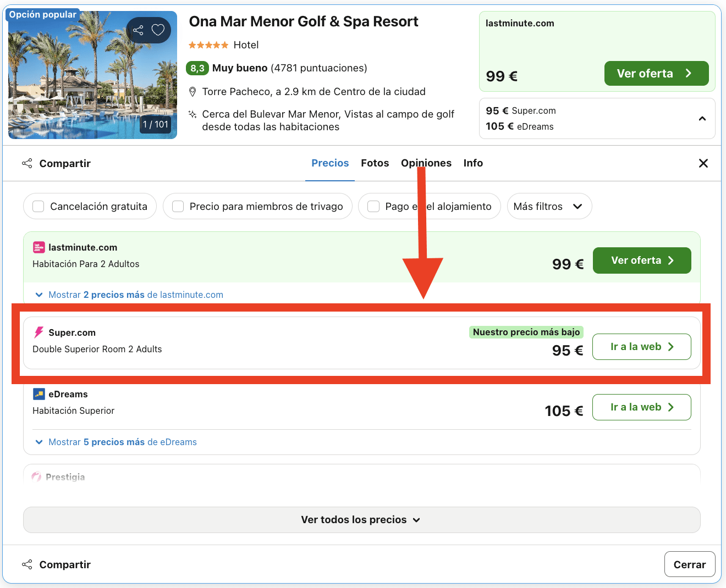Click the sparkle highlights icon beside Cerca del Bulevar
The image size is (726, 588).
pyautogui.click(x=193, y=114)
